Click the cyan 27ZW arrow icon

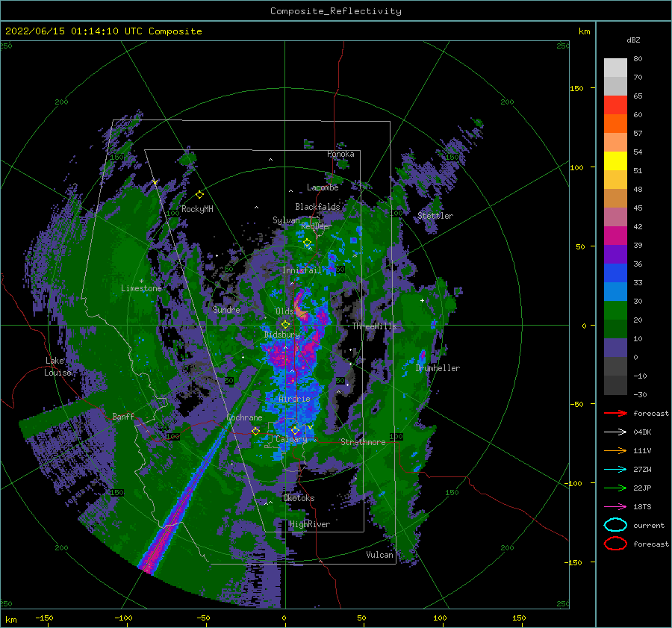click(x=615, y=470)
